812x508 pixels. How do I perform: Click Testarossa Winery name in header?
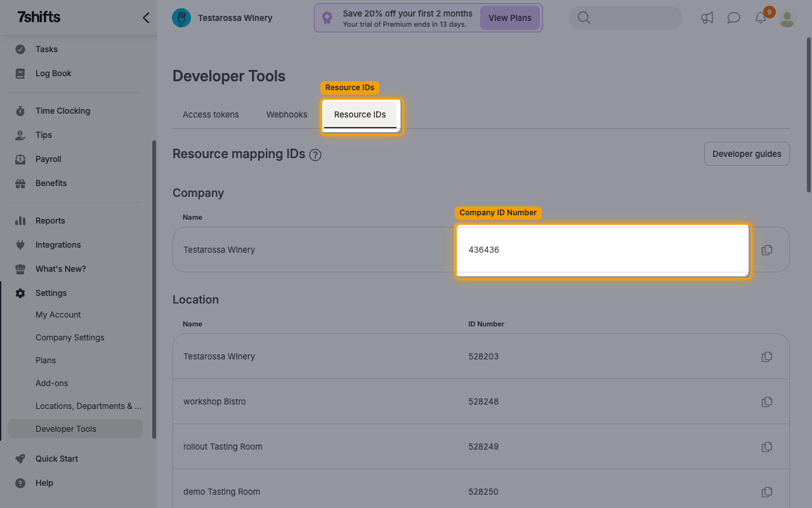point(235,18)
